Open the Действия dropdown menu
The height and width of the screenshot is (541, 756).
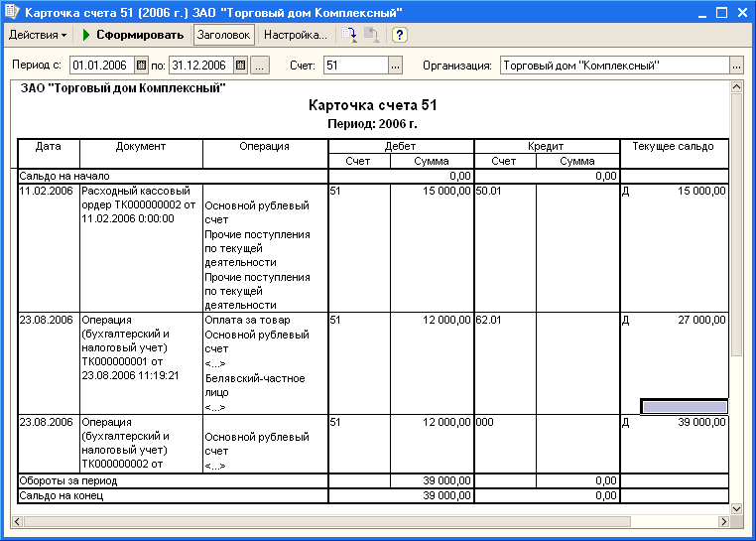pyautogui.click(x=38, y=35)
